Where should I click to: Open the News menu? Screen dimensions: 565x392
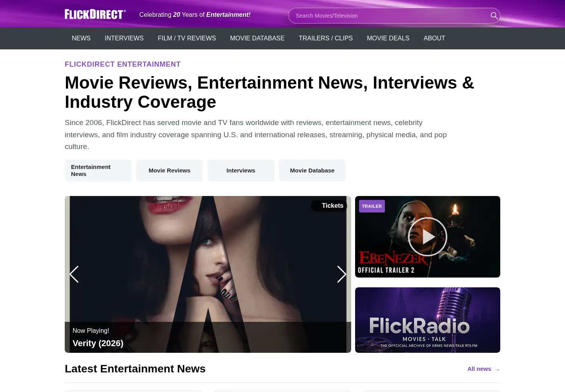[x=81, y=38]
